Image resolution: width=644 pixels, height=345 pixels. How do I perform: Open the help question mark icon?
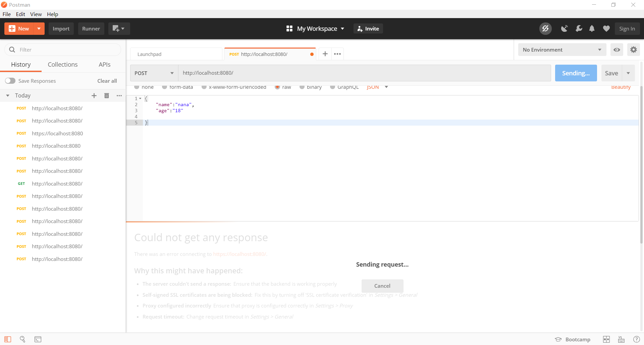[x=636, y=339]
